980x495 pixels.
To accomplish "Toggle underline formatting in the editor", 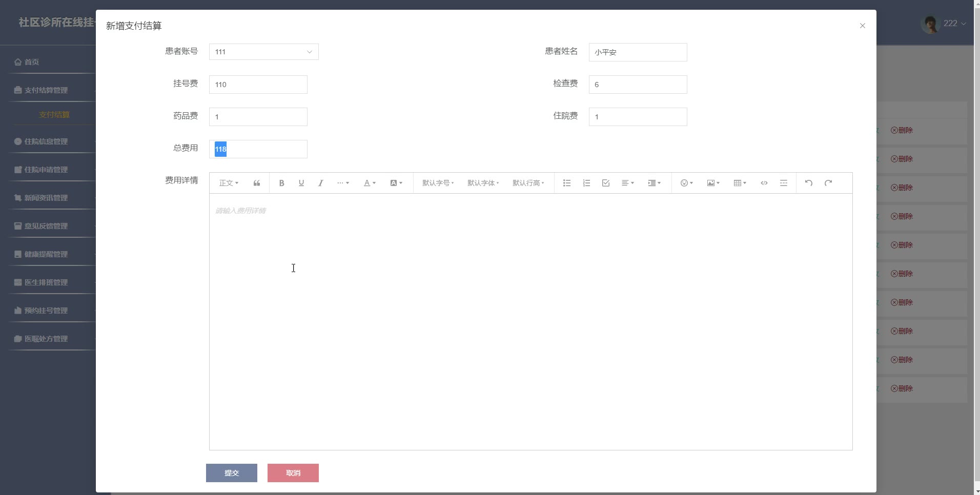I will click(301, 183).
